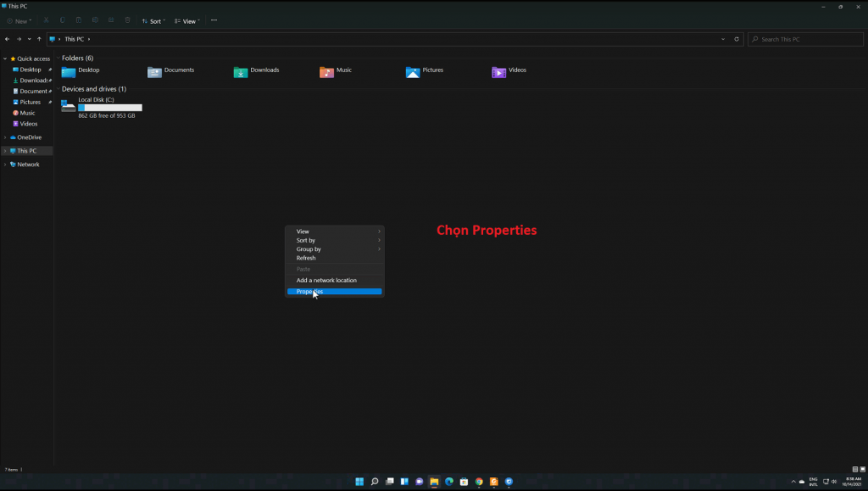Open the View dropdown in the toolbar
The image size is (868, 491).
186,20
